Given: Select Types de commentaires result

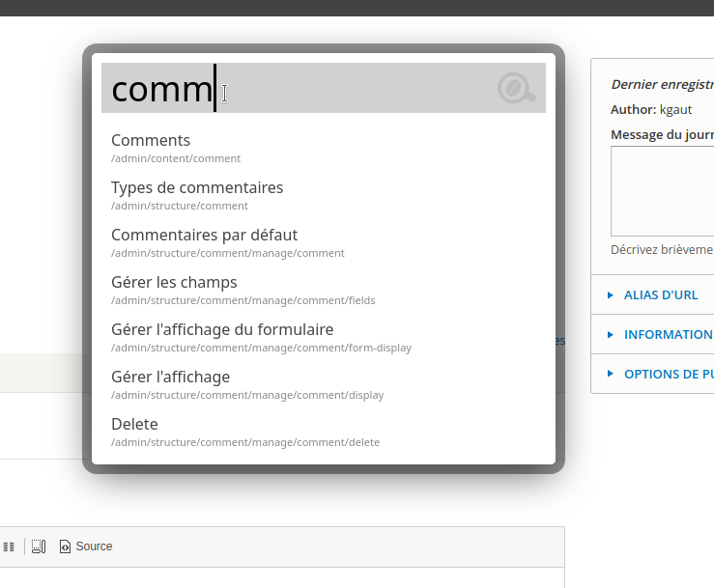Looking at the screenshot, I should pyautogui.click(x=197, y=188).
